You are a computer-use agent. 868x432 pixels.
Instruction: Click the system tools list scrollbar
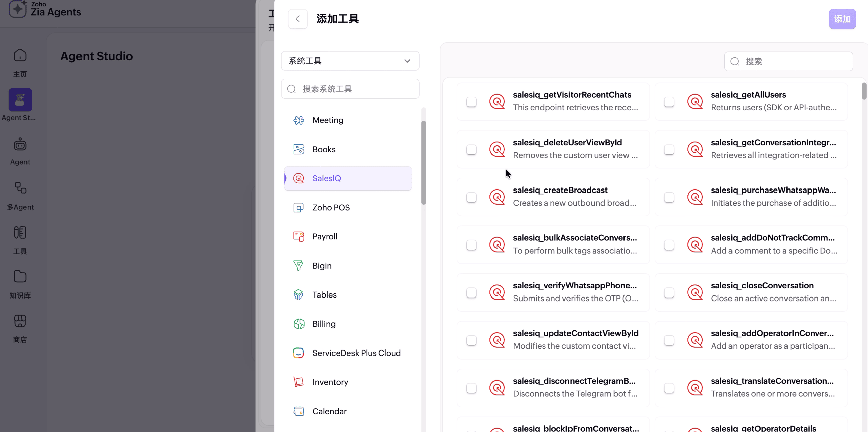(424, 162)
